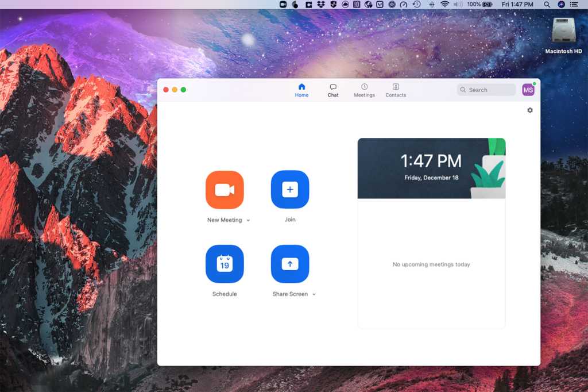
Task: Open the volume menu bar icon
Action: click(x=458, y=5)
